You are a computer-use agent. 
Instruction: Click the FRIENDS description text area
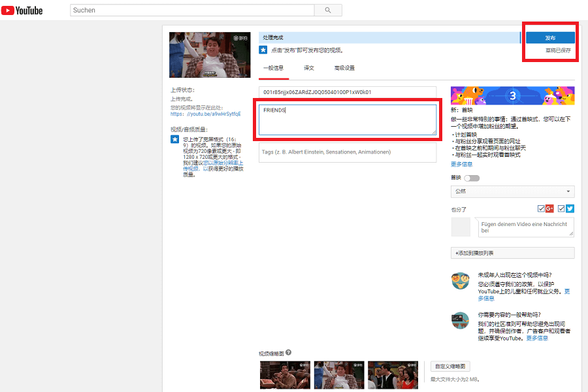348,120
